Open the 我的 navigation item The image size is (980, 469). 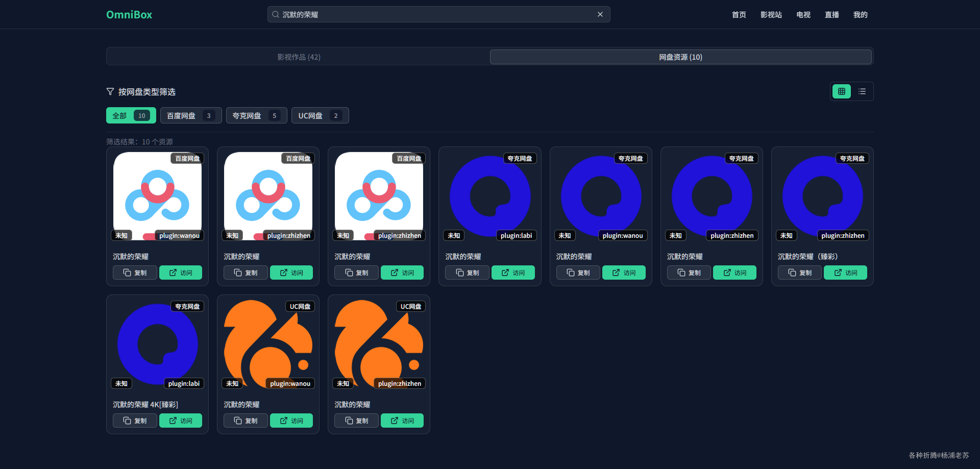[x=861, y=15]
